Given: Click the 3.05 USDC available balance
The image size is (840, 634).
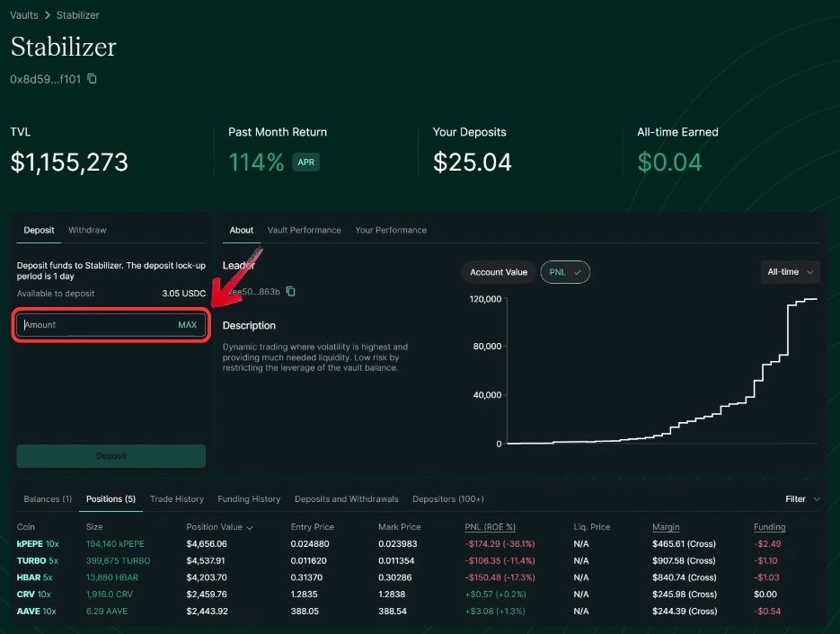Looking at the screenshot, I should coord(184,294).
